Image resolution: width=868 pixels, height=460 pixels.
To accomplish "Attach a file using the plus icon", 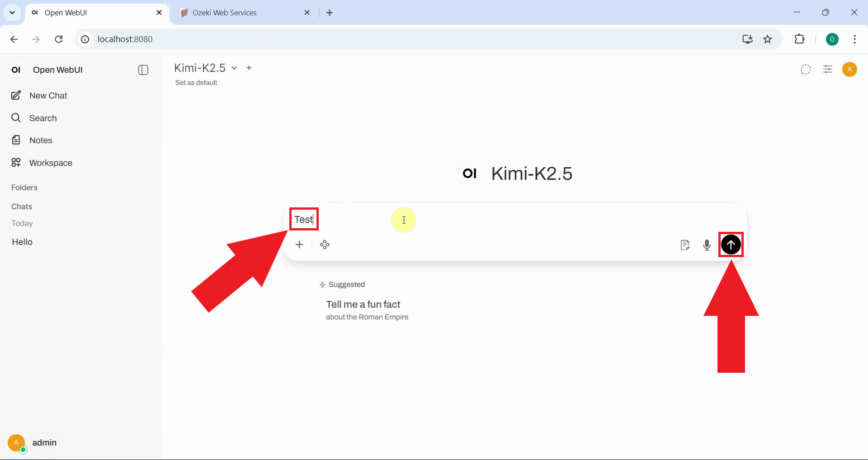I will click(x=300, y=244).
